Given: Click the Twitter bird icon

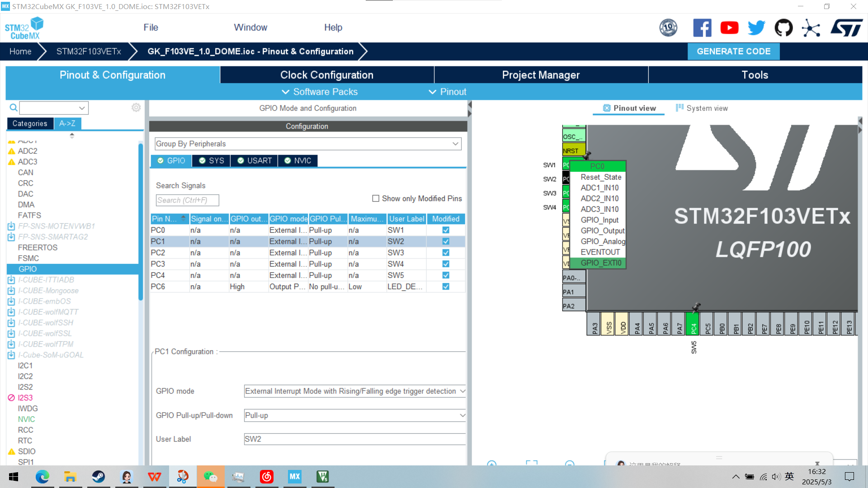Looking at the screenshot, I should [x=756, y=28].
